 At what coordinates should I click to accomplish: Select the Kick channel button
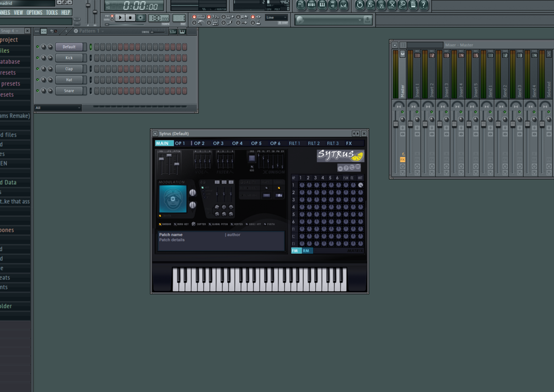tap(69, 58)
